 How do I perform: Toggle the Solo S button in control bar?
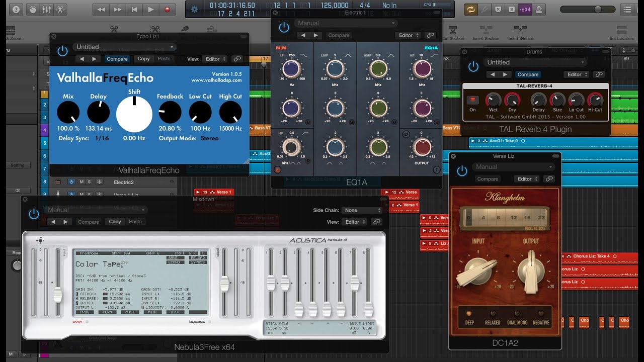point(512,9)
